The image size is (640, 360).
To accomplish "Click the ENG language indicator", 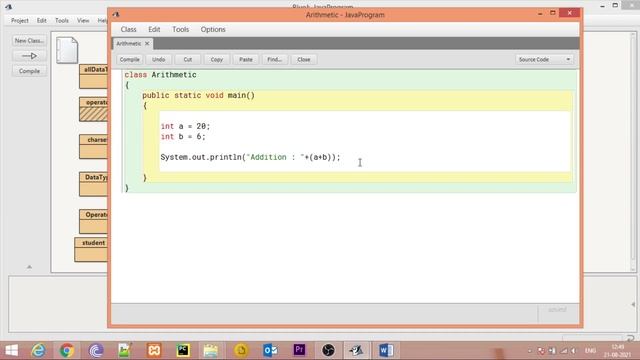I will coord(590,351).
